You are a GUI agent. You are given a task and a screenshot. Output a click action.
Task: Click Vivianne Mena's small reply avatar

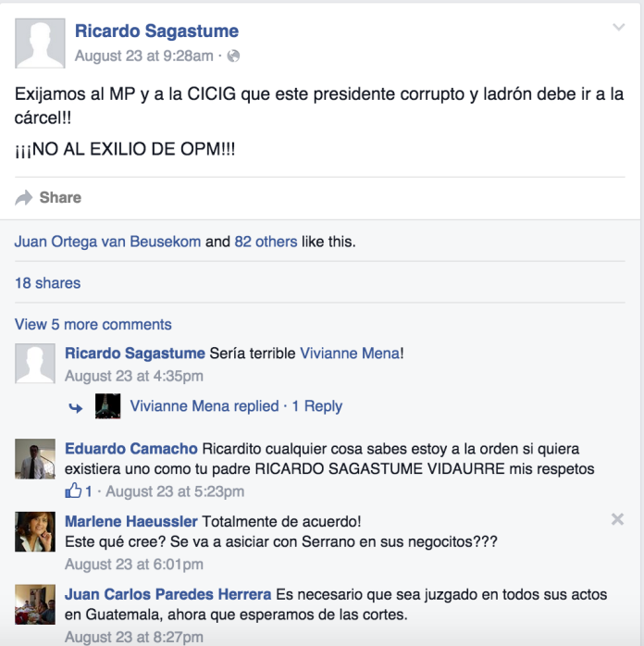point(108,406)
